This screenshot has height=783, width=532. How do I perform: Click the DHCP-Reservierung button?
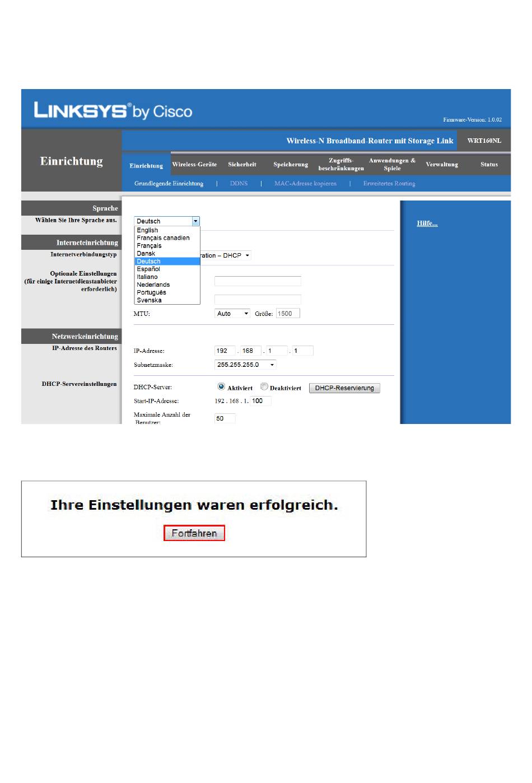[x=344, y=388]
